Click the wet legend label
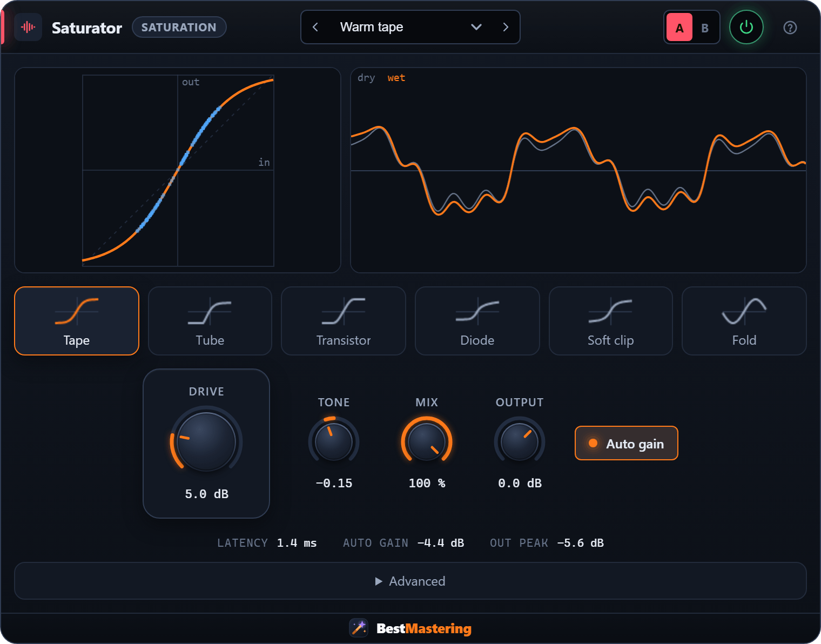This screenshot has height=644, width=821. [396, 78]
